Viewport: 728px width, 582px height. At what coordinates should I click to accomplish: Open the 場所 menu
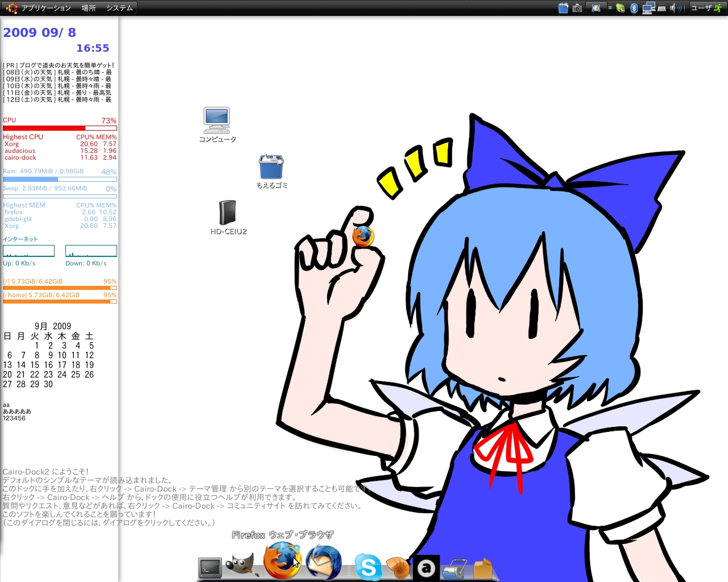(x=88, y=8)
